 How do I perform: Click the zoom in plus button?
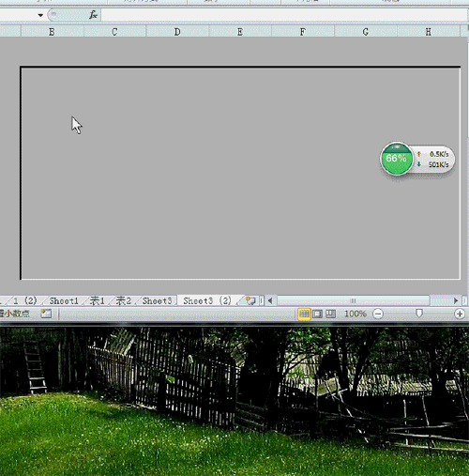460,314
